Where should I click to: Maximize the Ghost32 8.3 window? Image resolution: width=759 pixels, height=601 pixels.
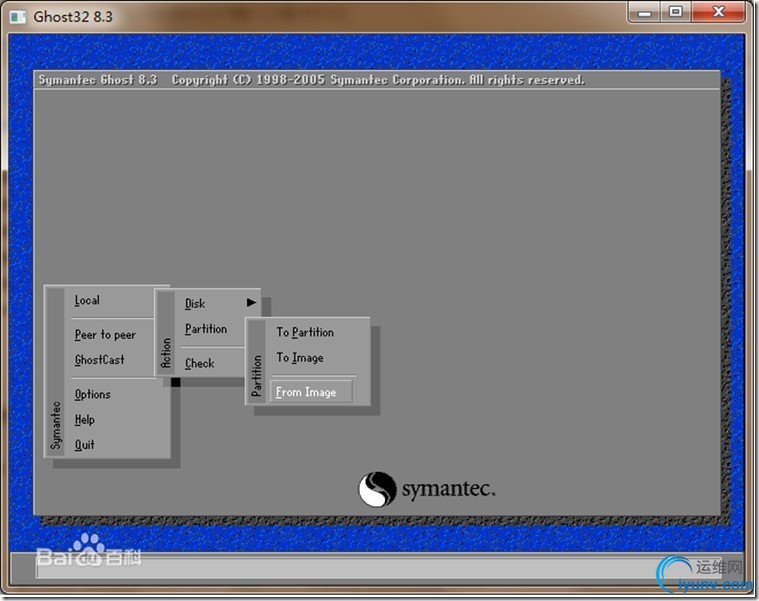pyautogui.click(x=675, y=12)
